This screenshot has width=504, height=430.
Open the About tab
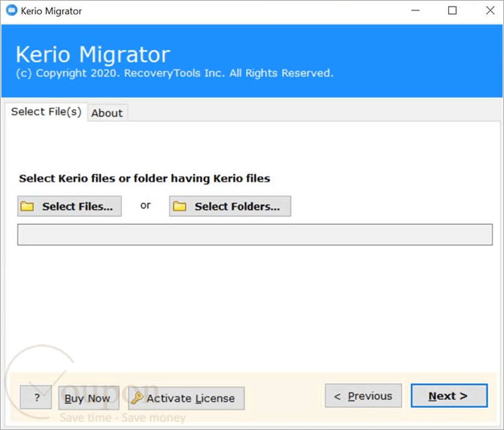[107, 113]
